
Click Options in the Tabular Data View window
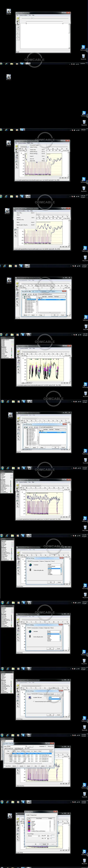coord(43,766)
